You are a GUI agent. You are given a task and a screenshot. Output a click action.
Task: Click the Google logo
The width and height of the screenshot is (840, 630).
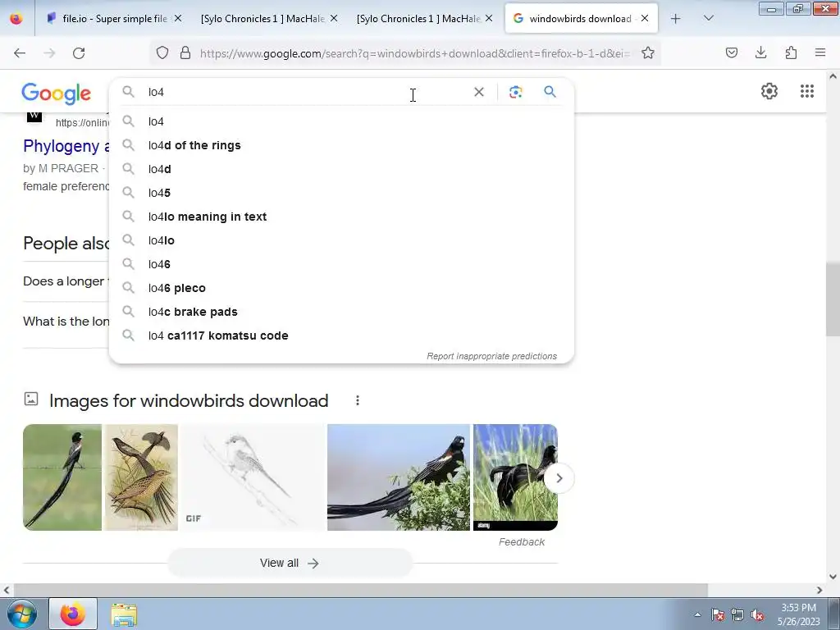coord(57,94)
